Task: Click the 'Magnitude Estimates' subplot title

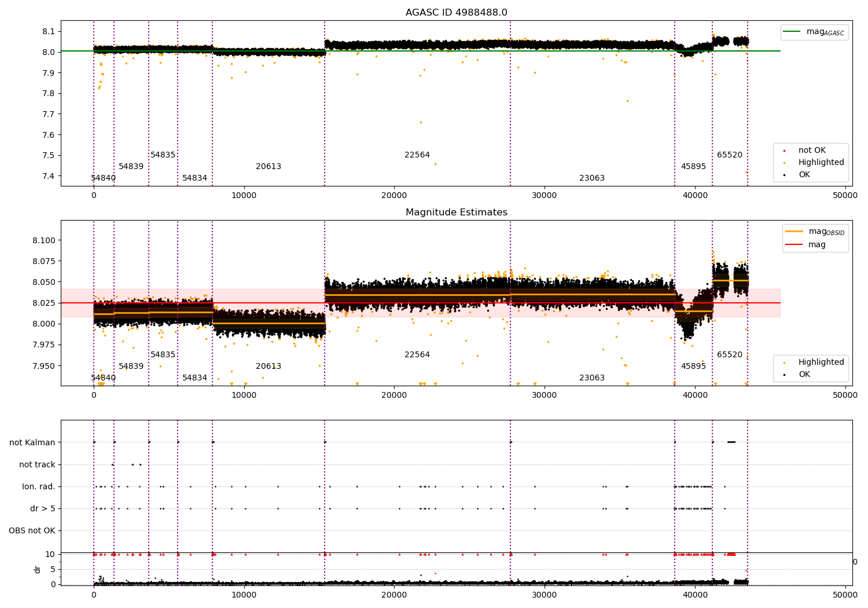Action: click(457, 213)
